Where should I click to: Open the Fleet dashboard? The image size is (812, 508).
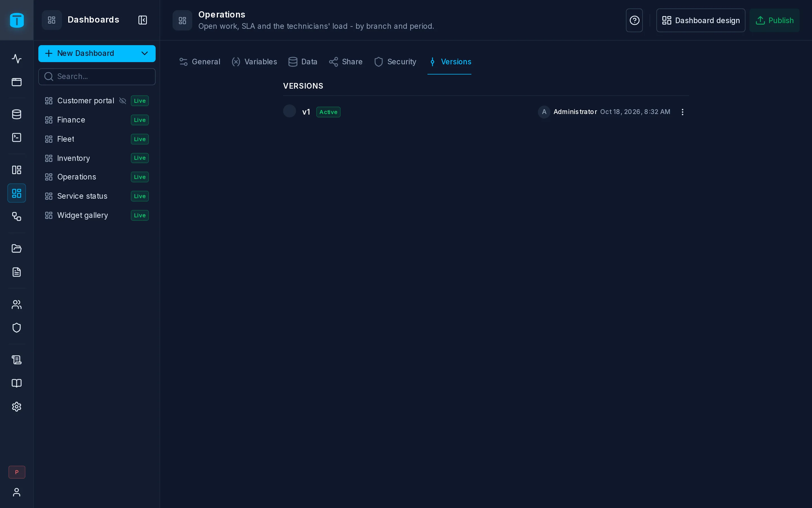(x=97, y=139)
